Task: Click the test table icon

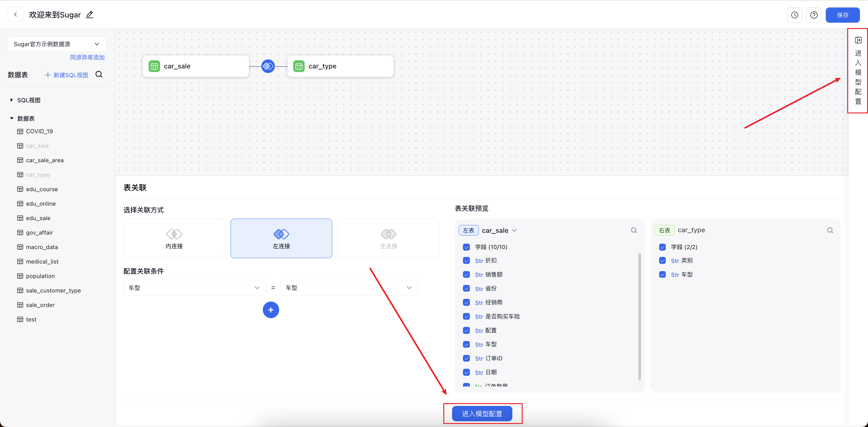Action: click(20, 320)
